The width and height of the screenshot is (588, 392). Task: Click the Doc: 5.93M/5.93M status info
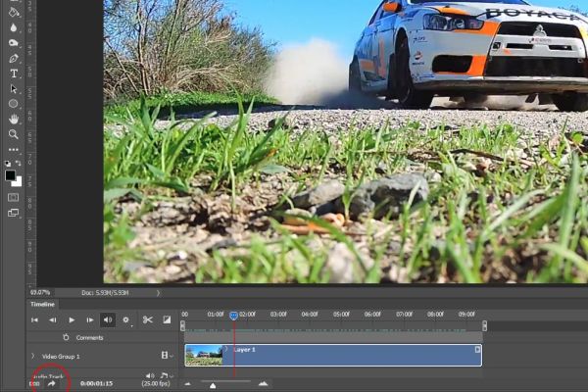[105, 293]
